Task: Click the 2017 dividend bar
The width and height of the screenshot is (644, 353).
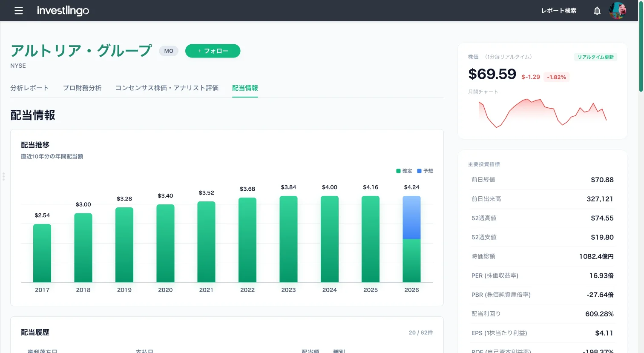Action: [x=42, y=253]
